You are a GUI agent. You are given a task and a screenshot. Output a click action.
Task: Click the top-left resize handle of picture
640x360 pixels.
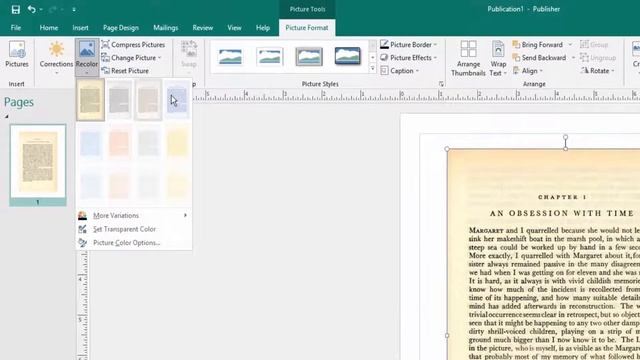click(447, 149)
